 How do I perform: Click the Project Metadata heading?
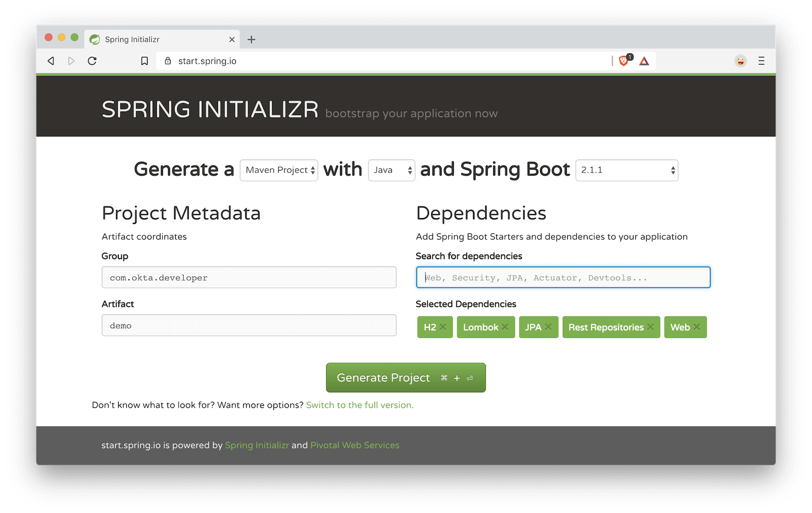181,213
